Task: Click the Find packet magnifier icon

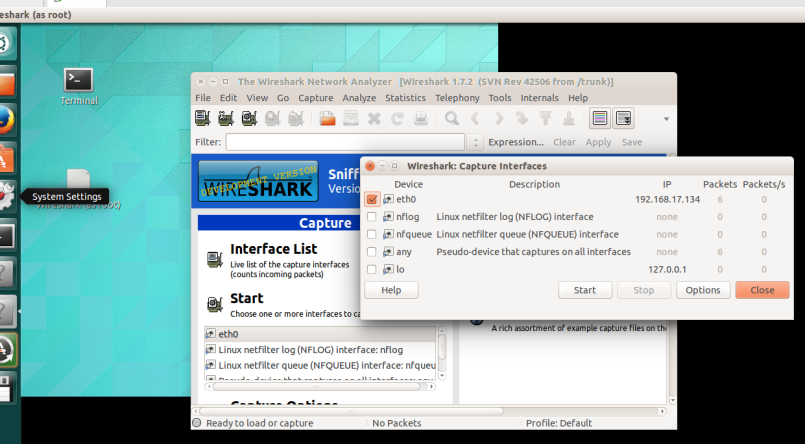Action: coord(452,119)
